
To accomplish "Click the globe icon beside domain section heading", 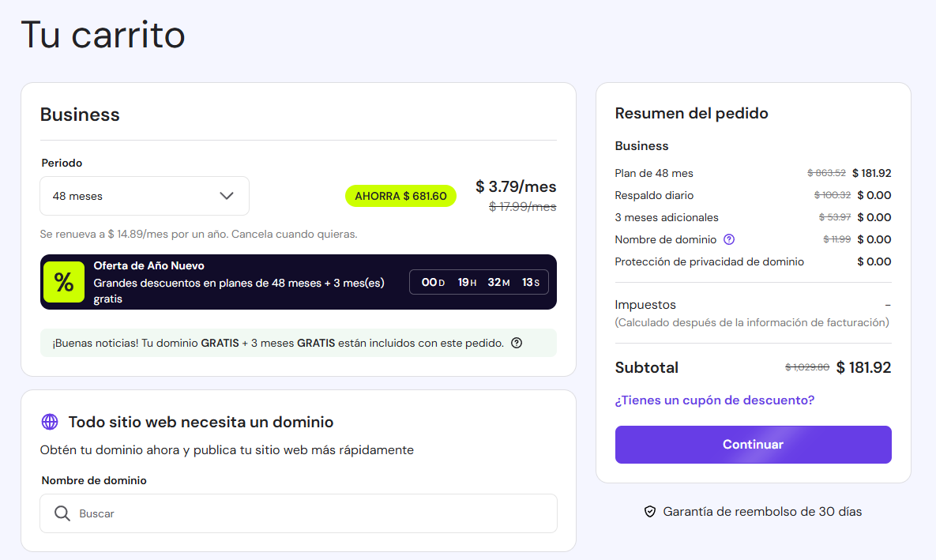I will (x=51, y=422).
